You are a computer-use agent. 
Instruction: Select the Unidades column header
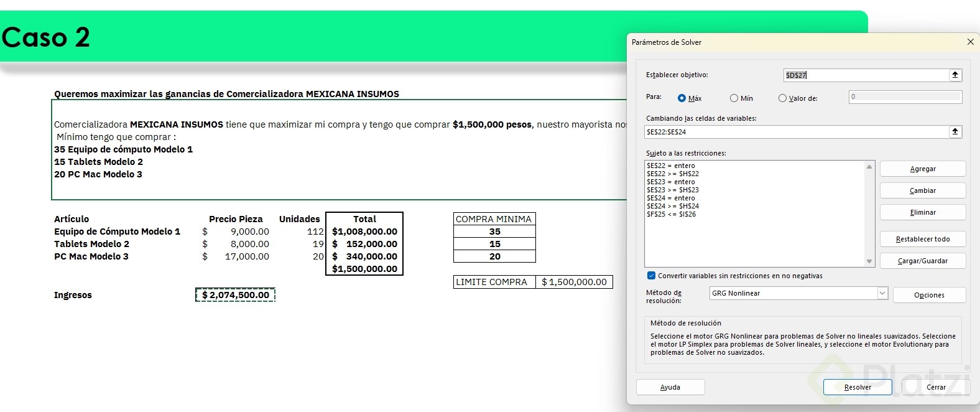pyautogui.click(x=299, y=219)
